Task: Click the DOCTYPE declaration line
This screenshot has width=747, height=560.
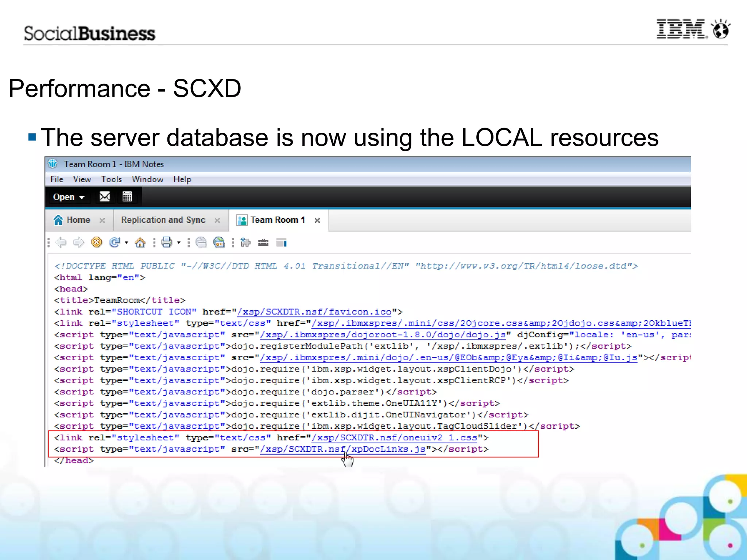Action: [346, 266]
